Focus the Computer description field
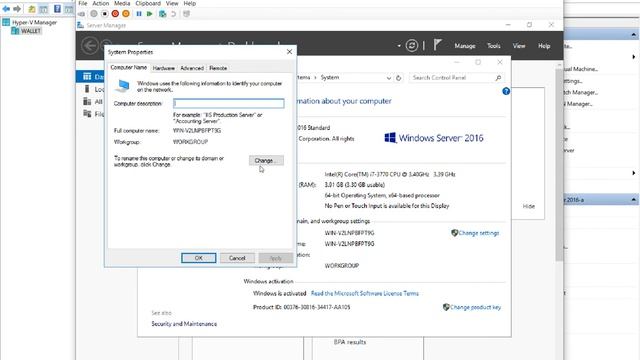Image resolution: width=640 pixels, height=360 pixels. (229, 103)
